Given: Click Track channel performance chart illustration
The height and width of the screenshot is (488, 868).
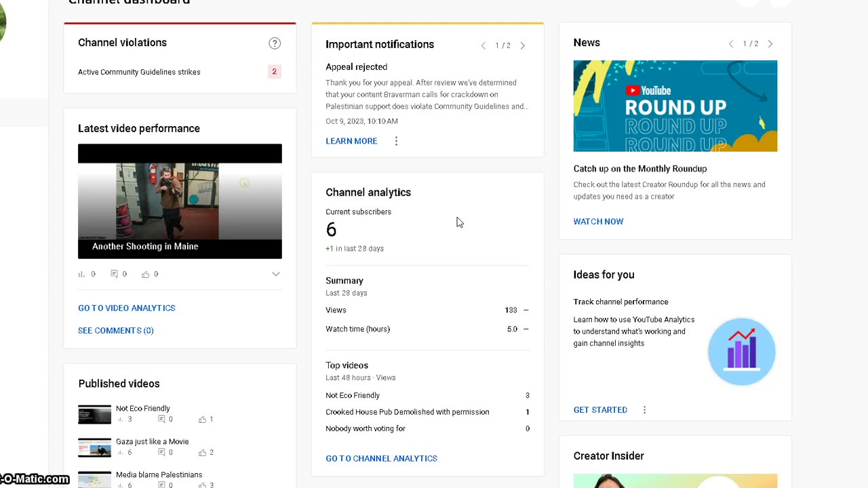Looking at the screenshot, I should tap(741, 352).
